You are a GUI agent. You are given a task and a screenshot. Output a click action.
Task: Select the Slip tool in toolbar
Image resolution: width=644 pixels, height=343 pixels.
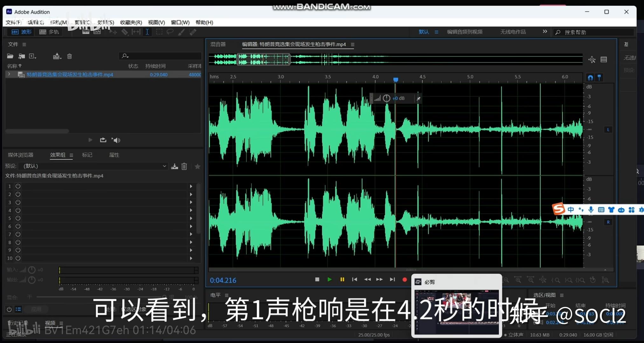pyautogui.click(x=136, y=32)
